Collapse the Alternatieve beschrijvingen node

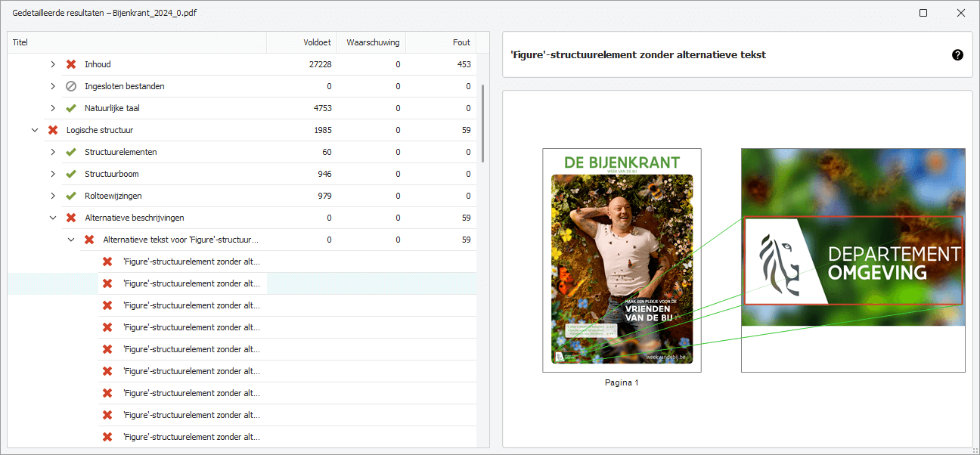pyautogui.click(x=53, y=218)
